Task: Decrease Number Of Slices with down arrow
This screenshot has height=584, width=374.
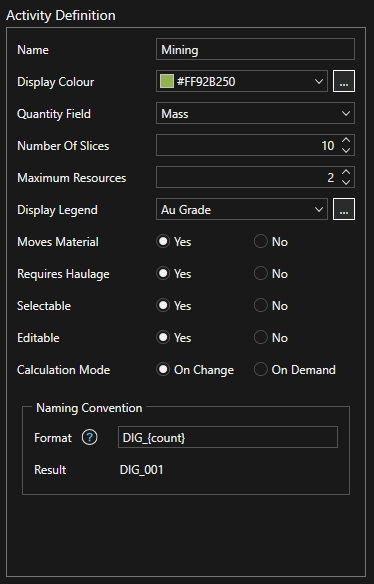Action: [x=346, y=150]
